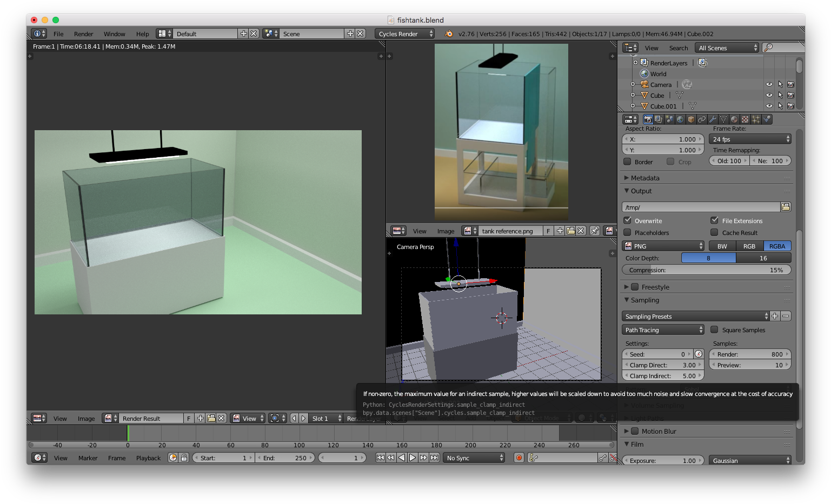Image resolution: width=831 pixels, height=504 pixels.
Task: Click the Object constraints chain icon
Action: coord(702,119)
